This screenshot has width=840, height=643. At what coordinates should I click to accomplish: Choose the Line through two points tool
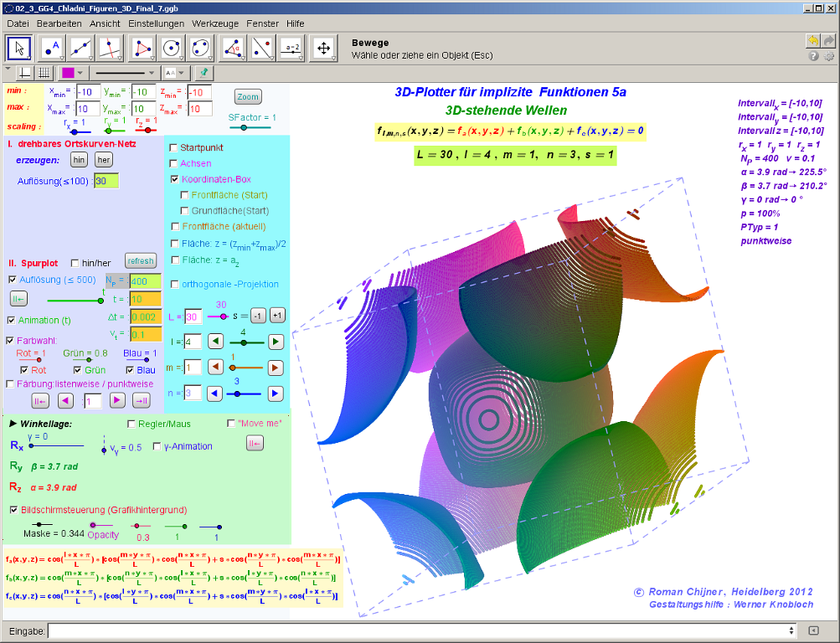81,48
